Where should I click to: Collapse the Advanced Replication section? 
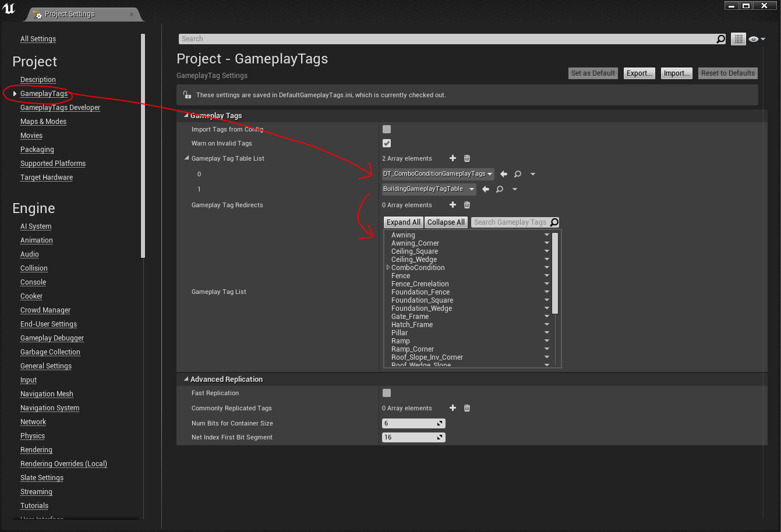click(x=186, y=380)
